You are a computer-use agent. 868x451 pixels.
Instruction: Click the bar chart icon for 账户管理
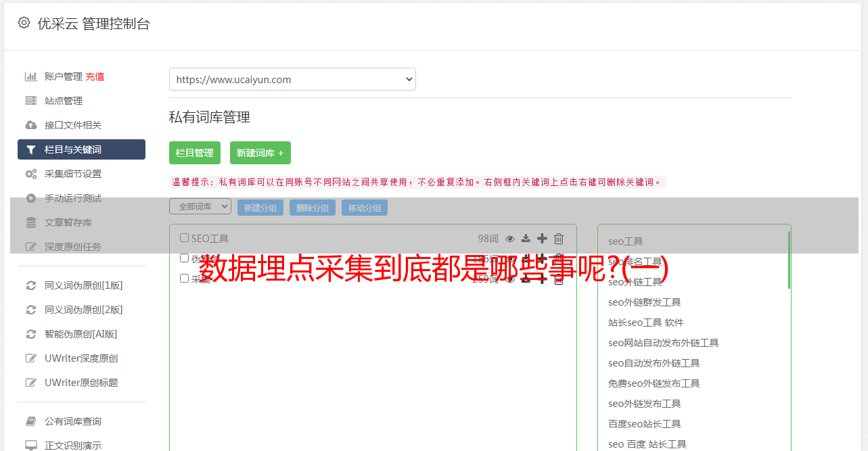[x=31, y=76]
